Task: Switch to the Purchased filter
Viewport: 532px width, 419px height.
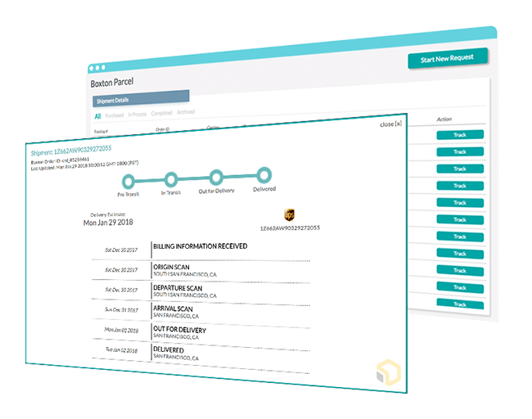Action: coord(115,115)
